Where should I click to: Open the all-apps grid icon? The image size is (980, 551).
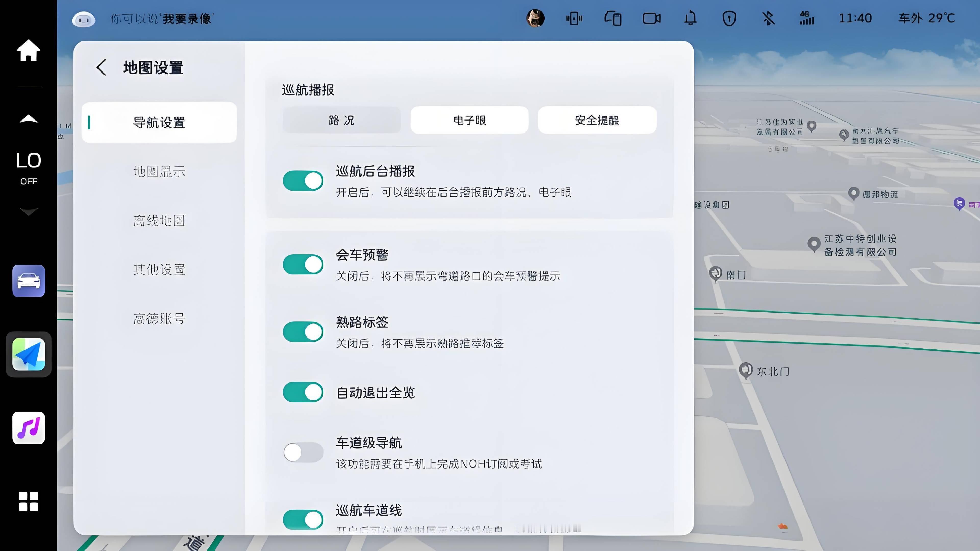click(29, 501)
